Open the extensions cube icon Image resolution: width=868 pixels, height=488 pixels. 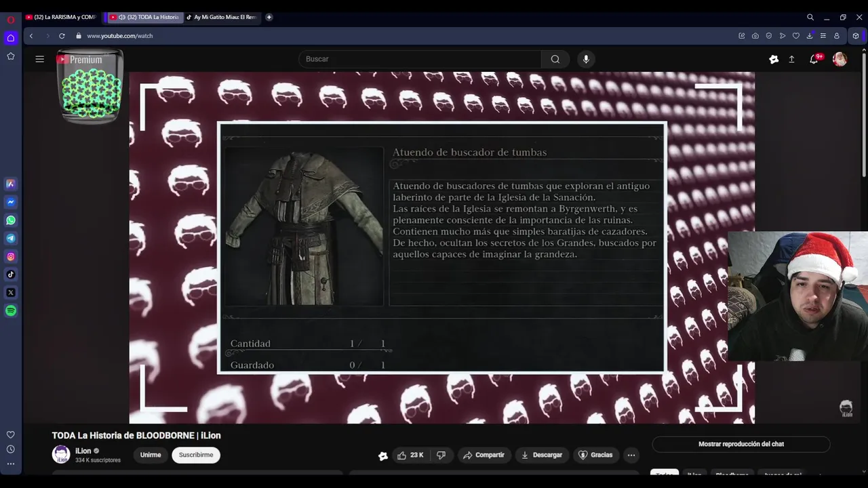click(856, 36)
